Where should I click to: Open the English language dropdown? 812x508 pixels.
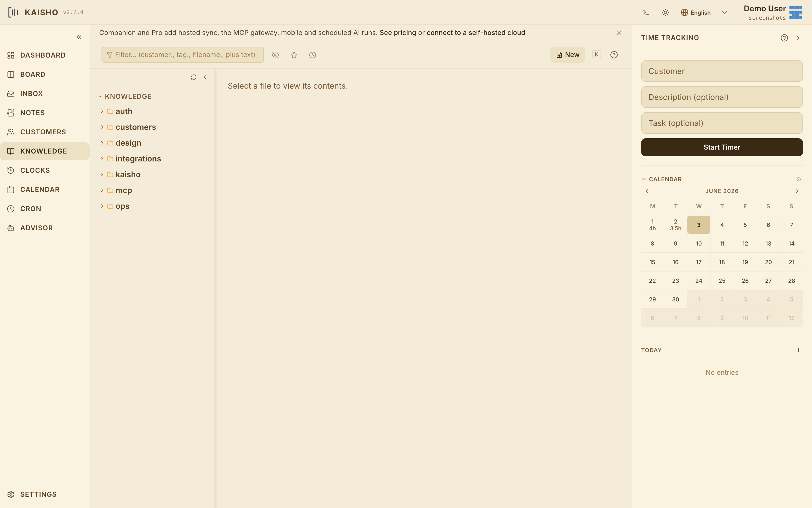point(704,12)
